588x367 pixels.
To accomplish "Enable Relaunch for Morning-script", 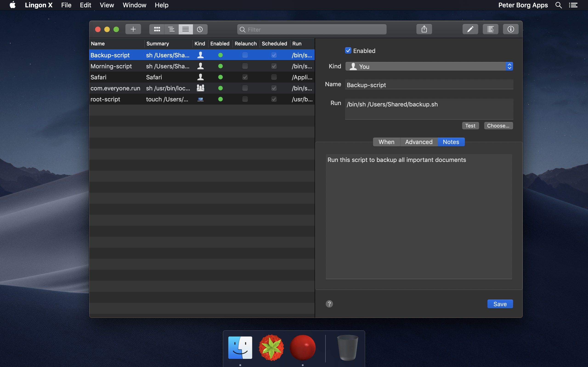I will 245,66.
